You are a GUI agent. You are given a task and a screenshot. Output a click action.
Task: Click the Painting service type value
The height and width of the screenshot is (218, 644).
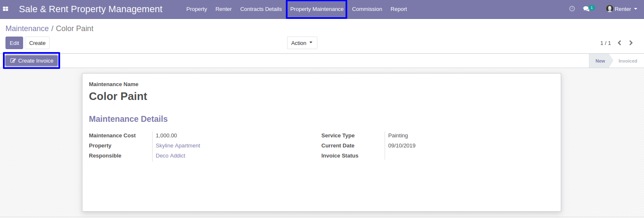[398, 136]
